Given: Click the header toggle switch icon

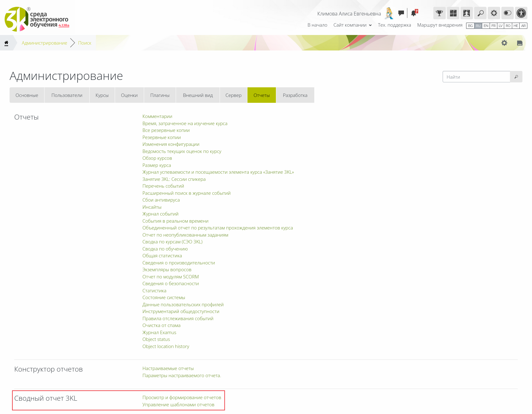Looking at the screenshot, I should tap(508, 13).
